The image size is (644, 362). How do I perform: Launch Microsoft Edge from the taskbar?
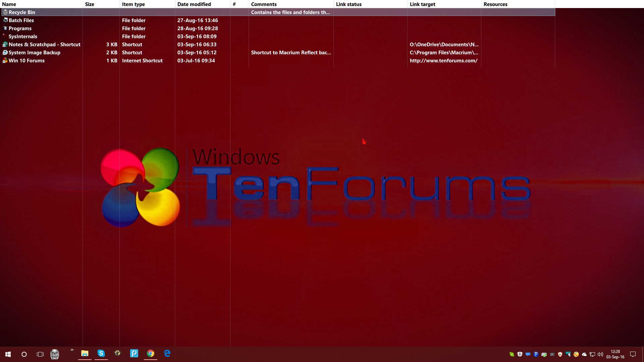[x=167, y=354]
